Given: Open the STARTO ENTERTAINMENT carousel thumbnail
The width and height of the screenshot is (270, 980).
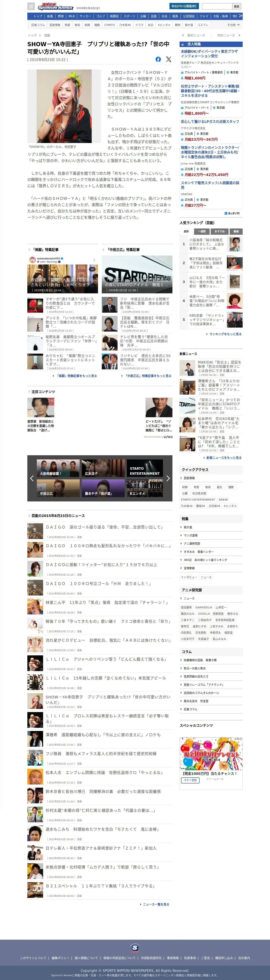Looking at the screenshot, I should 145,468.
